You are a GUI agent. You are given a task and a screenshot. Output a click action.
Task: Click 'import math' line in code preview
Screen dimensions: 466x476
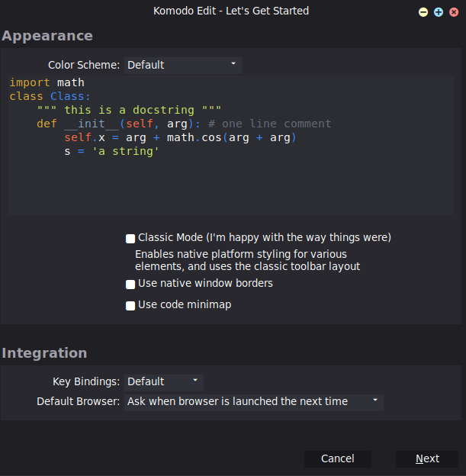pos(47,82)
